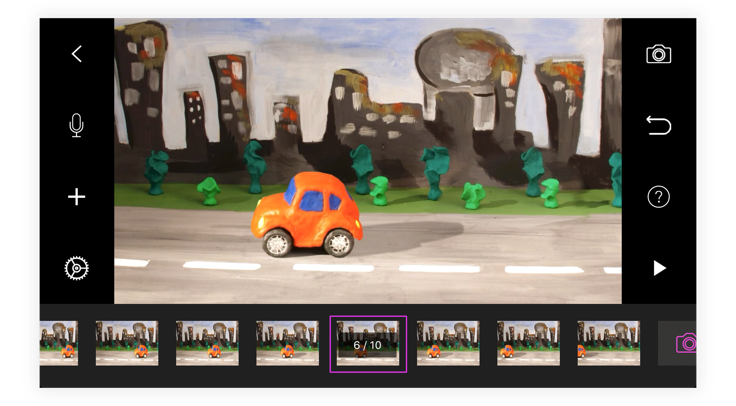This screenshot has height=406, width=736.
Task: Select the second frame thumbnail in the filmstrip
Action: tap(127, 343)
